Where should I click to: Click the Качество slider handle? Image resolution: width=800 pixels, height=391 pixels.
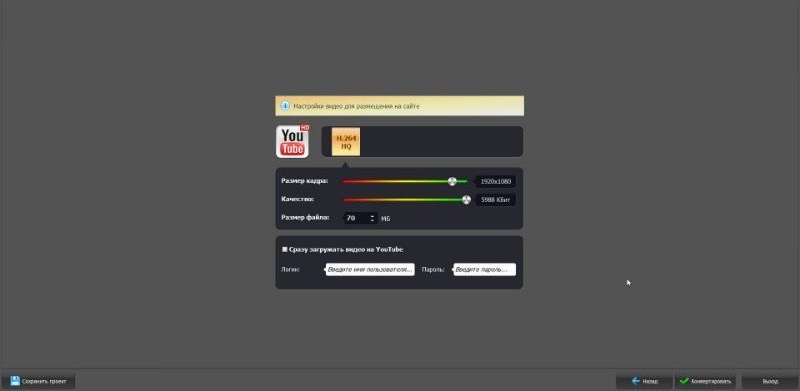[466, 200]
